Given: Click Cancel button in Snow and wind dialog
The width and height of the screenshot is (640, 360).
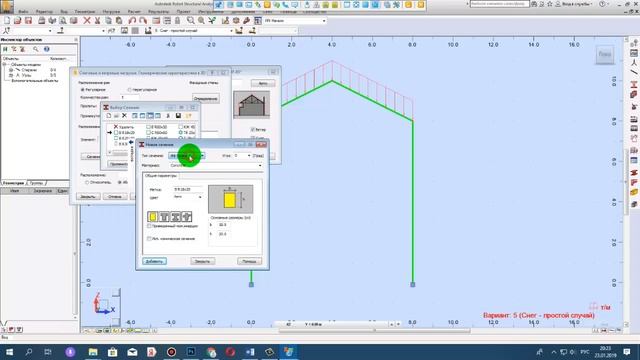Looking at the screenshot, I should coord(115,197).
